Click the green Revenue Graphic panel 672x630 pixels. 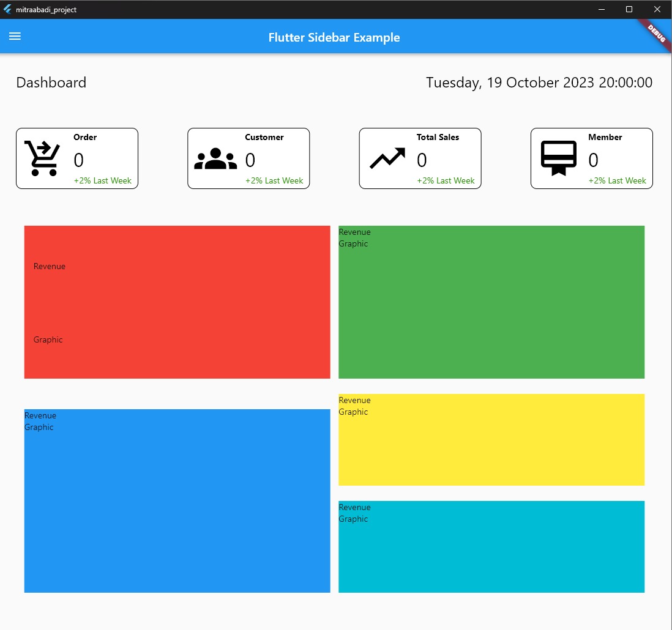tap(491, 302)
